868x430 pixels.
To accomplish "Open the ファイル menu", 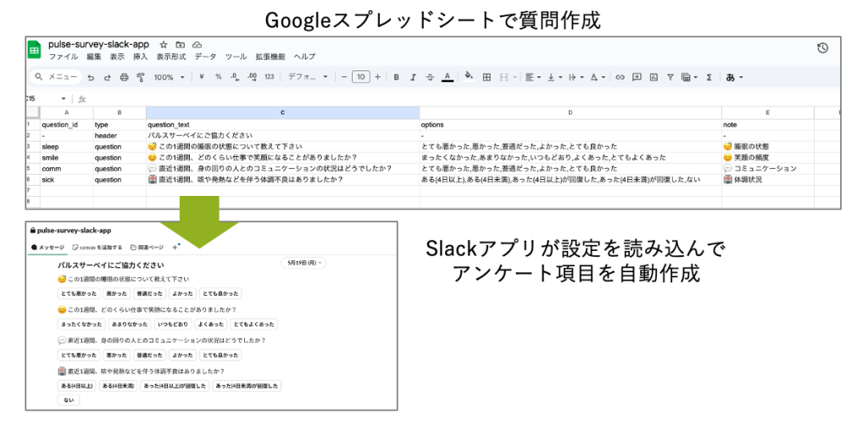I will (63, 57).
